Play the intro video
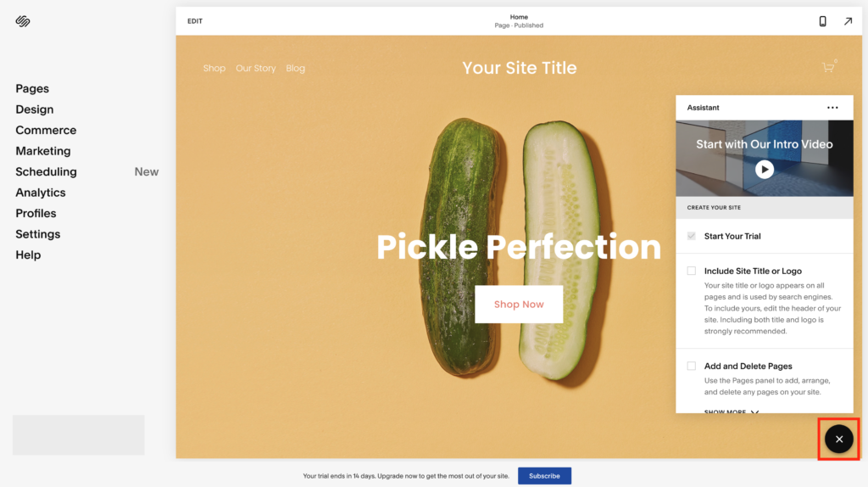 765,170
